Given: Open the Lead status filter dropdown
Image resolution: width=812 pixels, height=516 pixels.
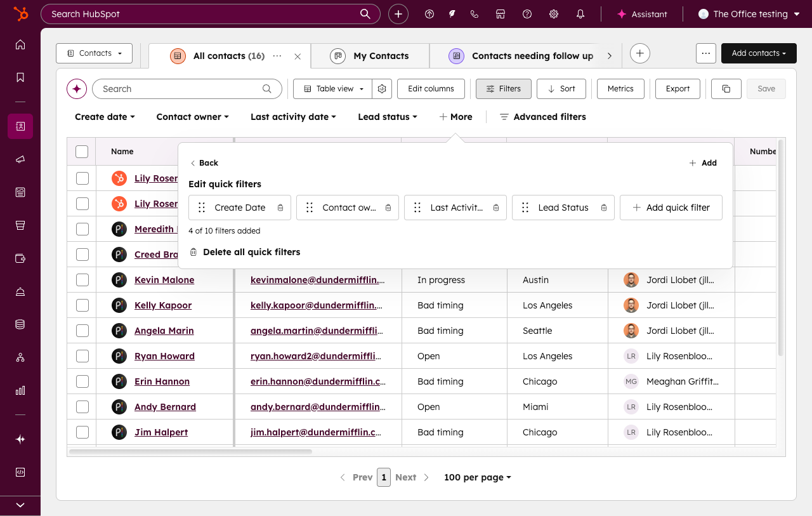Looking at the screenshot, I should click(387, 117).
